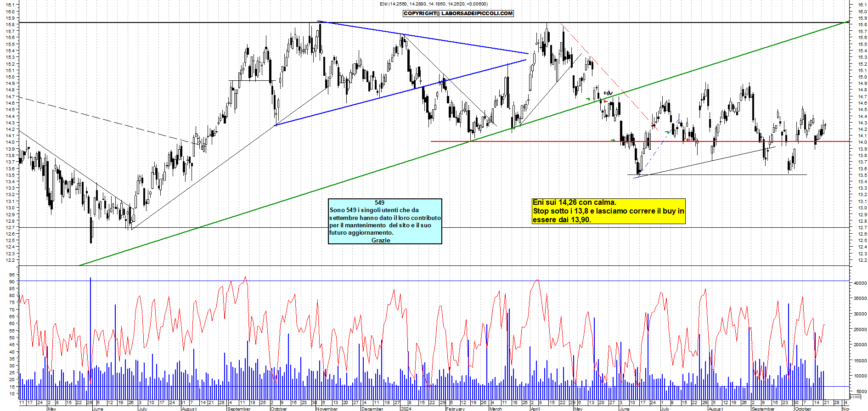Click the 65 oscillator scale value
Screen dimensions: 868x411
[x=12, y=317]
